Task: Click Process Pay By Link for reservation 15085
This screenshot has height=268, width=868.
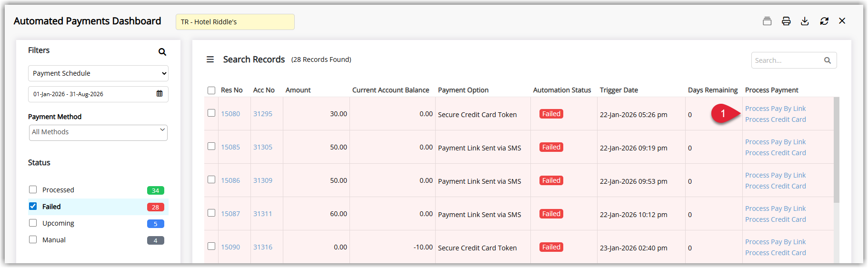Action: (776, 142)
